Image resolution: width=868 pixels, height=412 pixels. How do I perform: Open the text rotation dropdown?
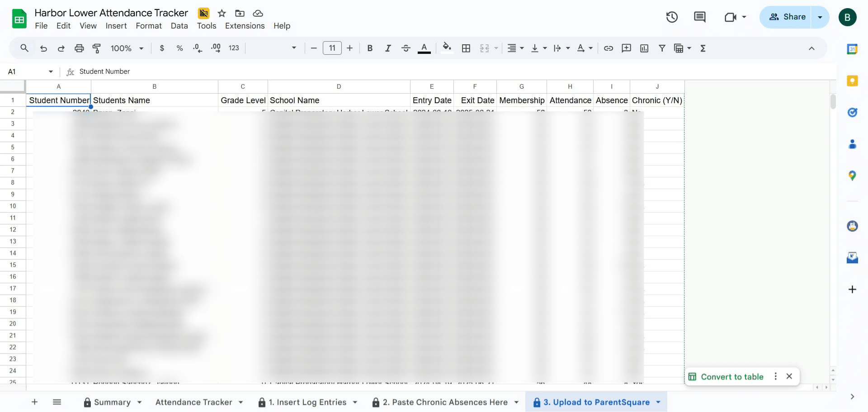point(585,48)
